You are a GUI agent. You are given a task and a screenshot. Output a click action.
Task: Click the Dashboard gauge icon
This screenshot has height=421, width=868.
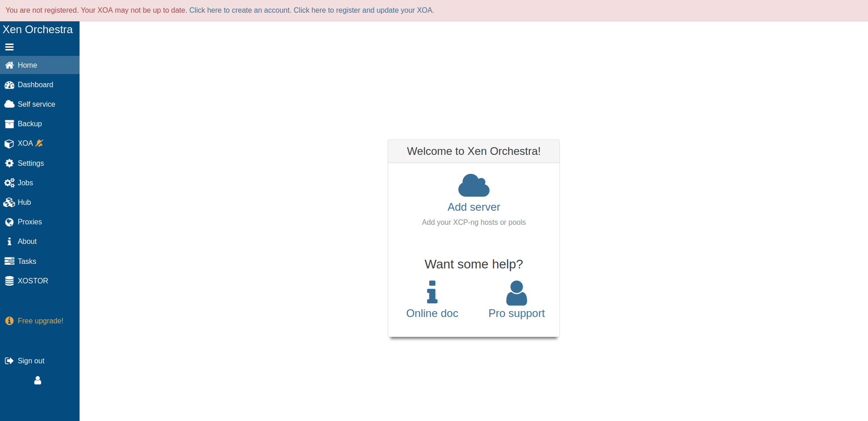[9, 85]
